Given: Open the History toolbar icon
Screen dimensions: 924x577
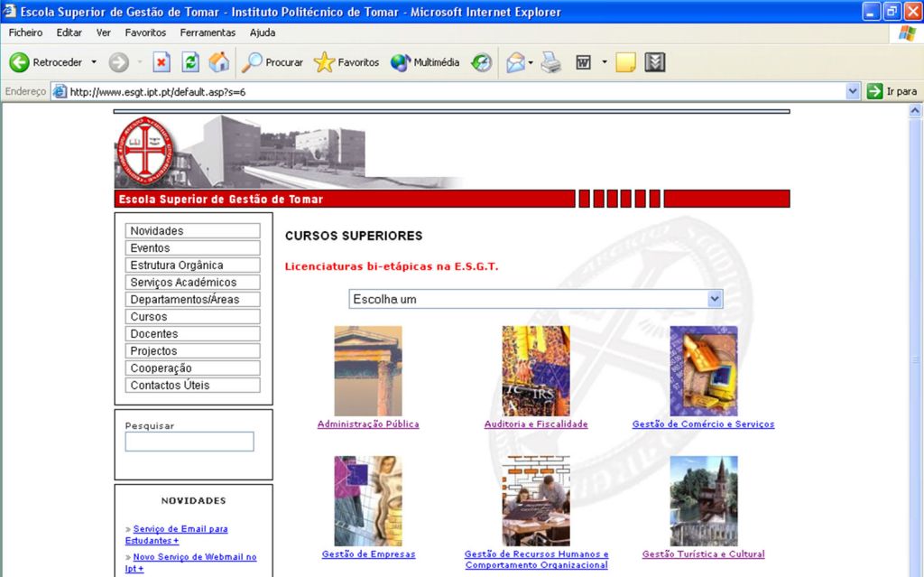Looking at the screenshot, I should click(x=482, y=62).
